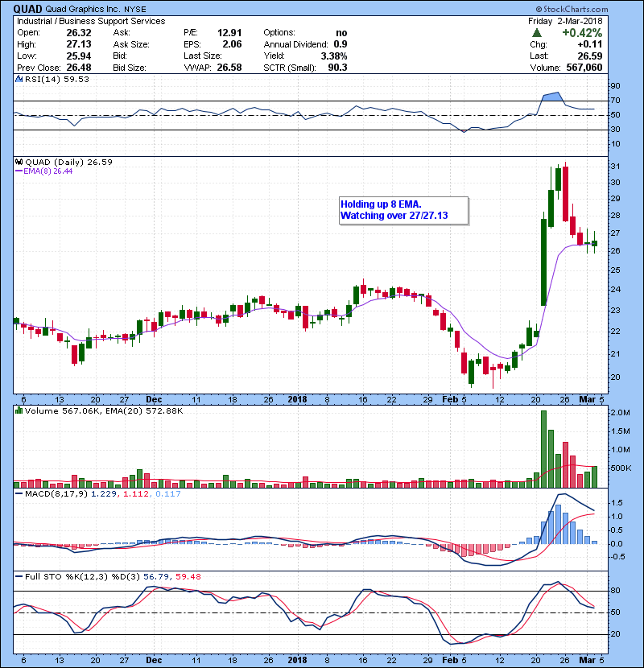Click the 'Last Size:' label
Image resolution: width=644 pixels, height=668 pixels.
[203, 56]
